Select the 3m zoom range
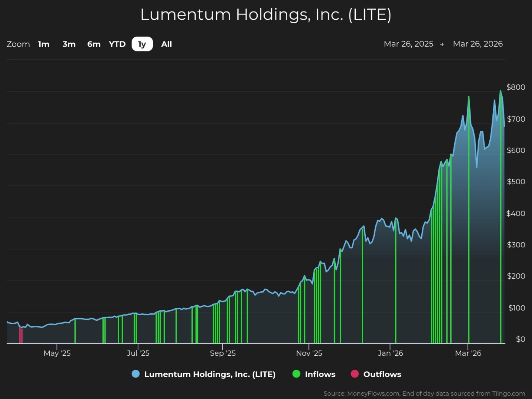The width and height of the screenshot is (532, 399). click(x=69, y=44)
